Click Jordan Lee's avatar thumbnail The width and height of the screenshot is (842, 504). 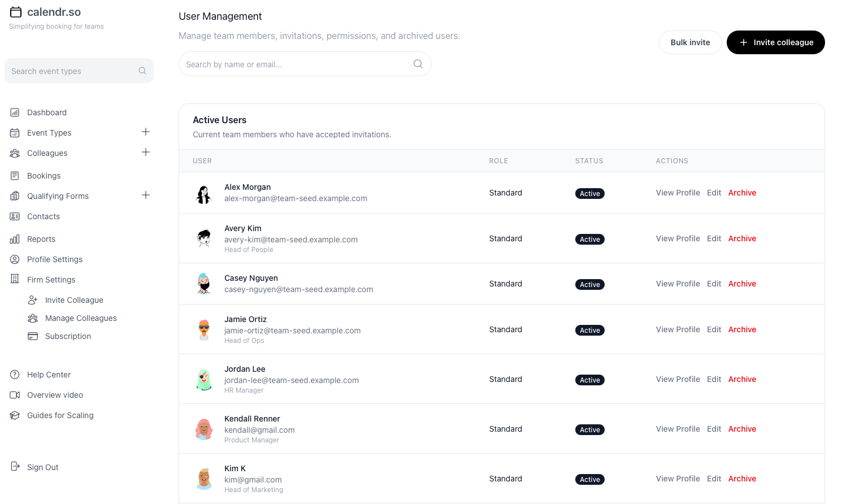tap(204, 380)
